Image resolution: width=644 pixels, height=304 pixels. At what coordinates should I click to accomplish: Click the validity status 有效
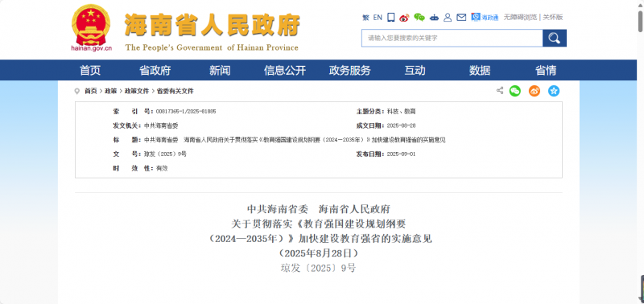coord(162,168)
